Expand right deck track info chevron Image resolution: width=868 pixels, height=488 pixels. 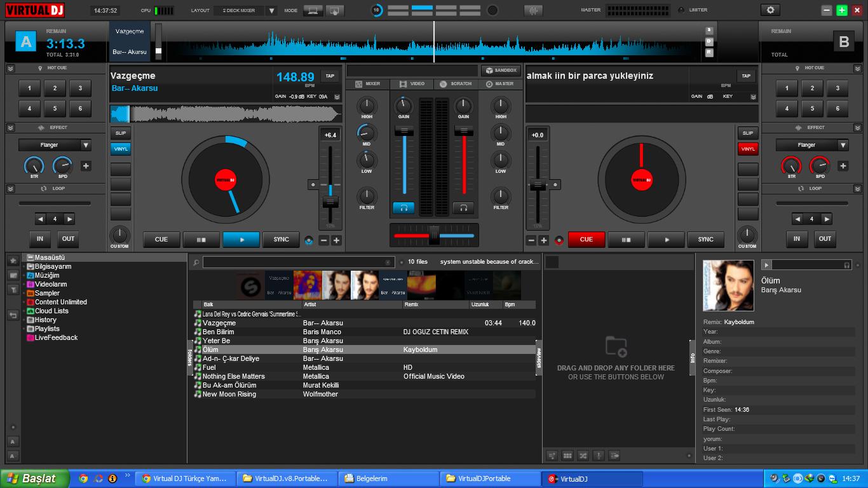[753, 97]
